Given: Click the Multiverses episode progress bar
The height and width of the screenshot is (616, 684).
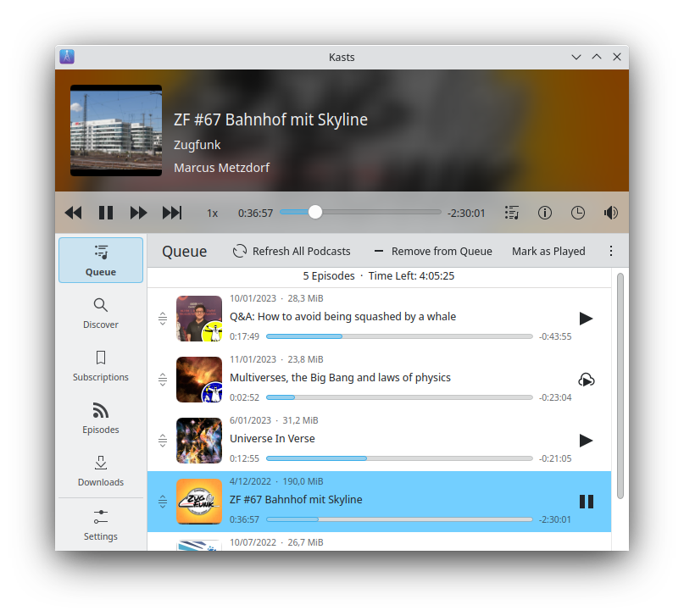Looking at the screenshot, I should pyautogui.click(x=399, y=397).
